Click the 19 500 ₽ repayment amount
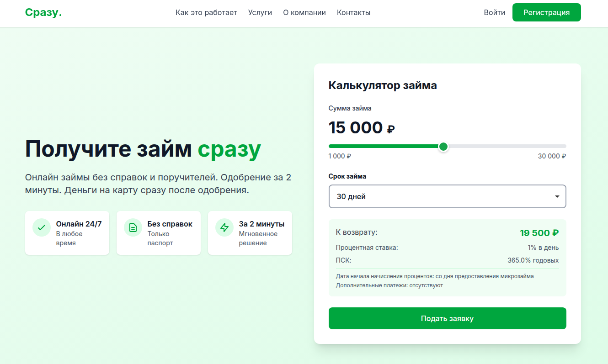 click(x=539, y=233)
